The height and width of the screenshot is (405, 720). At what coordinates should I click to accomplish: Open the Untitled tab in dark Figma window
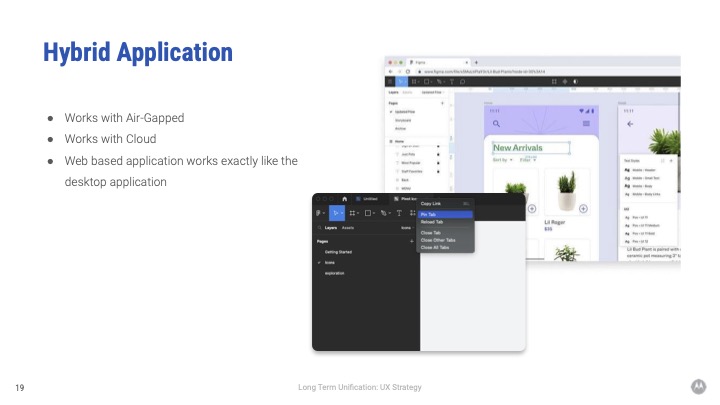tap(367, 199)
